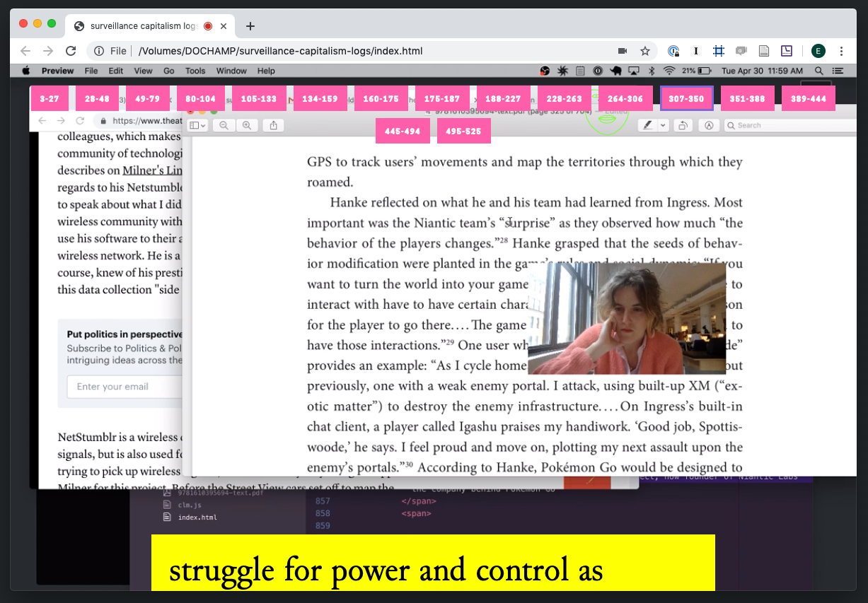This screenshot has height=603, width=868.
Task: Jump to pages 445-494
Action: point(403,131)
